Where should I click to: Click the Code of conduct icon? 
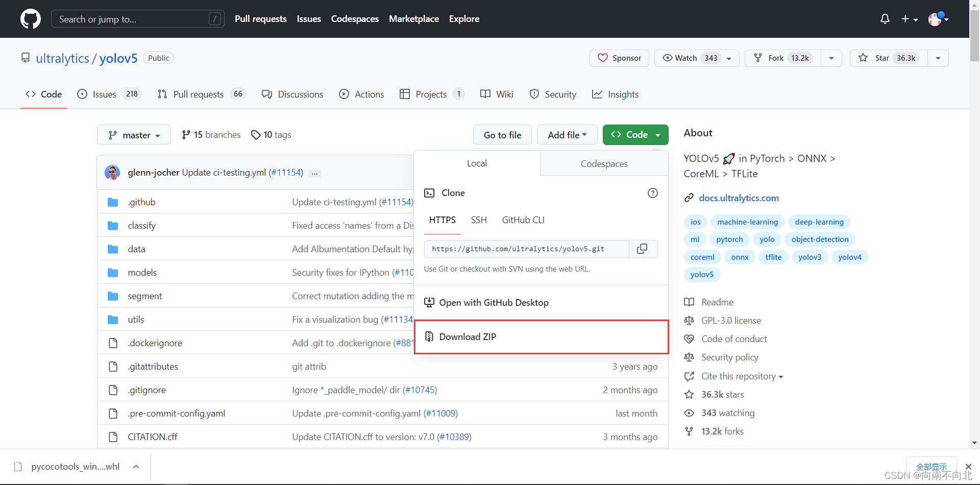click(689, 339)
